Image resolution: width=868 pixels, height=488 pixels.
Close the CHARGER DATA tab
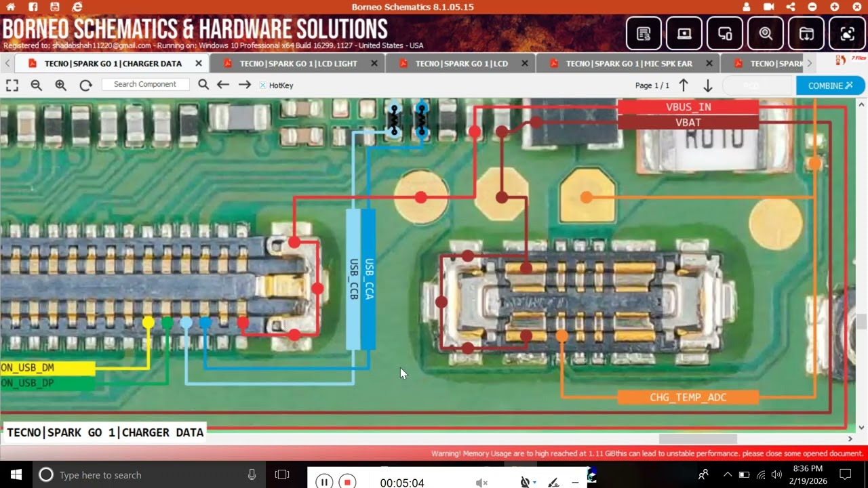pos(199,64)
